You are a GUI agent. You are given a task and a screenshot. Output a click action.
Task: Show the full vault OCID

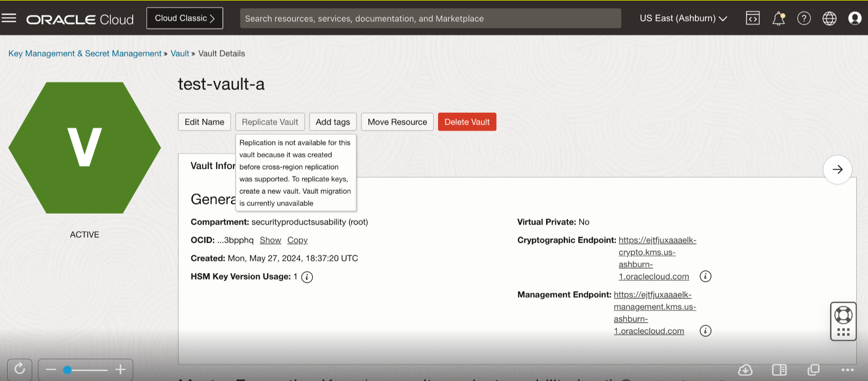(270, 240)
